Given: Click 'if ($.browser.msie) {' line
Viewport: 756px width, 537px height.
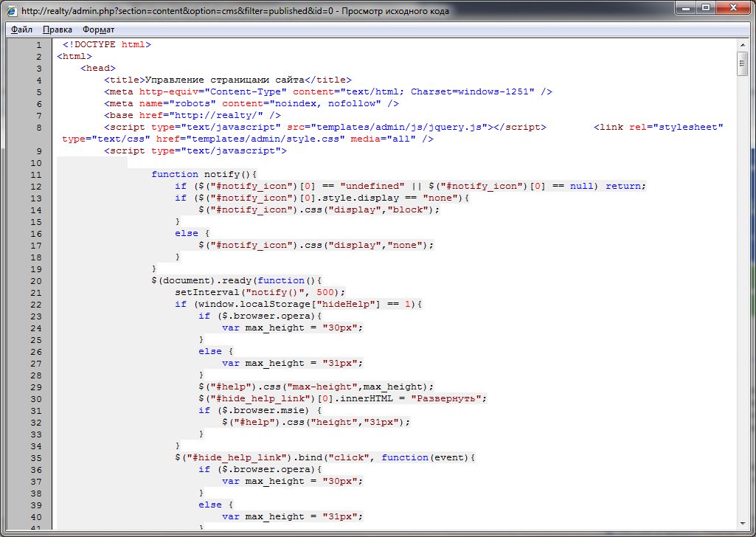Looking at the screenshot, I should pyautogui.click(x=260, y=410).
